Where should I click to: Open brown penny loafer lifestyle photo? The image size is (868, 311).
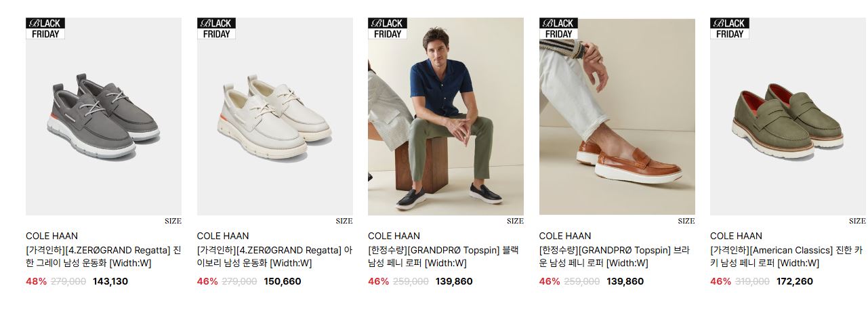click(x=617, y=117)
